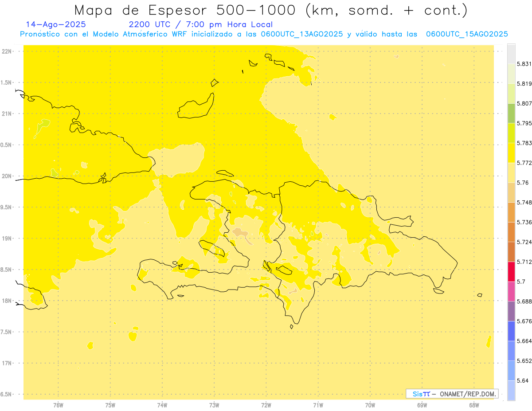
Task: Select the date label "14-Ago-2025"
Action: pyautogui.click(x=56, y=24)
